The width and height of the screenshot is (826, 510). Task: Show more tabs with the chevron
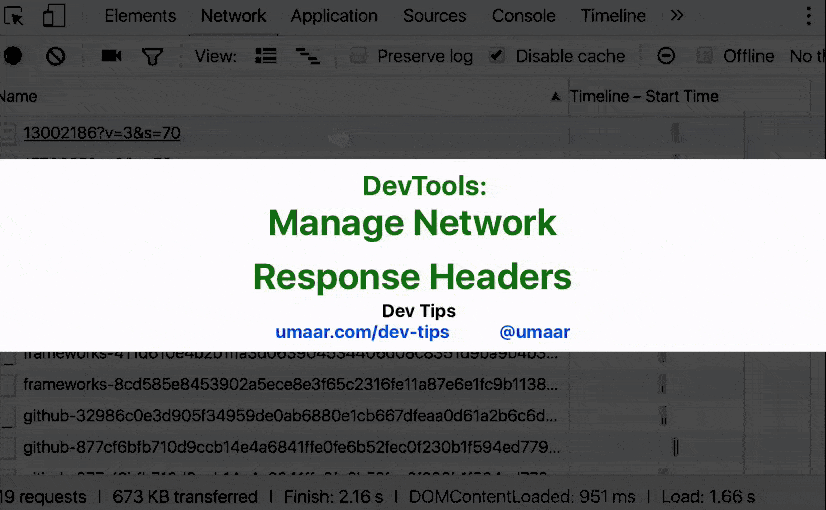click(x=677, y=16)
